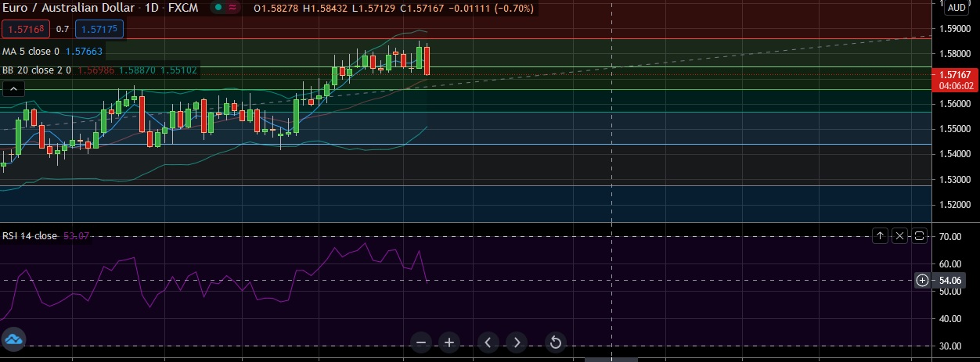Delete the RSI pane with the X
This screenshot has width=980, height=362.
[900, 235]
